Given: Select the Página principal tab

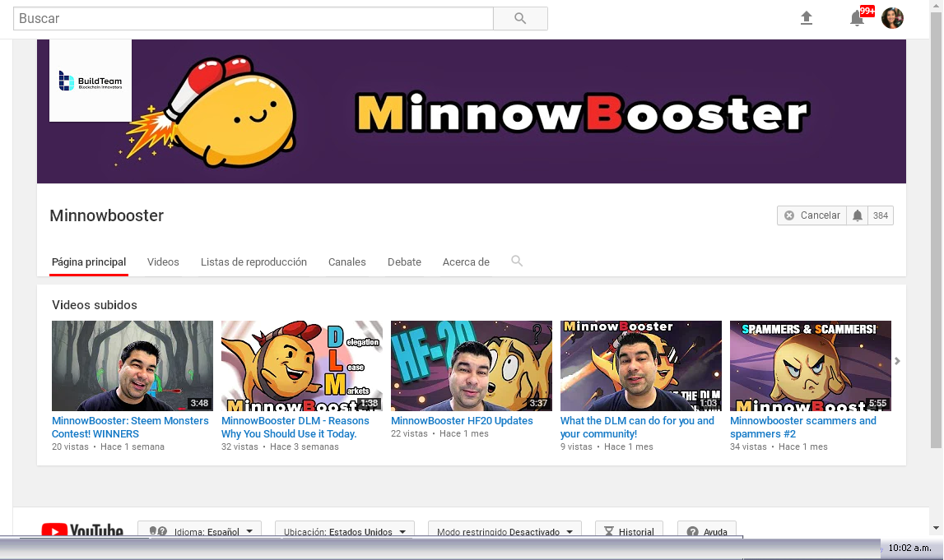Looking at the screenshot, I should point(89,262).
